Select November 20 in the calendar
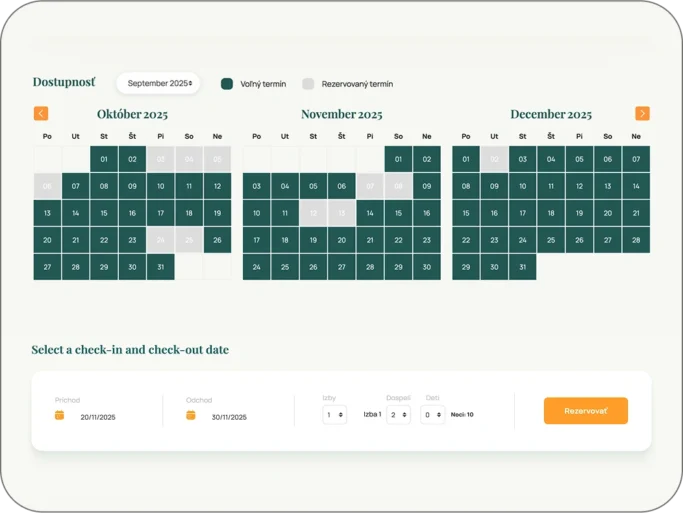Screen dimensions: 683x513 tap(342, 240)
